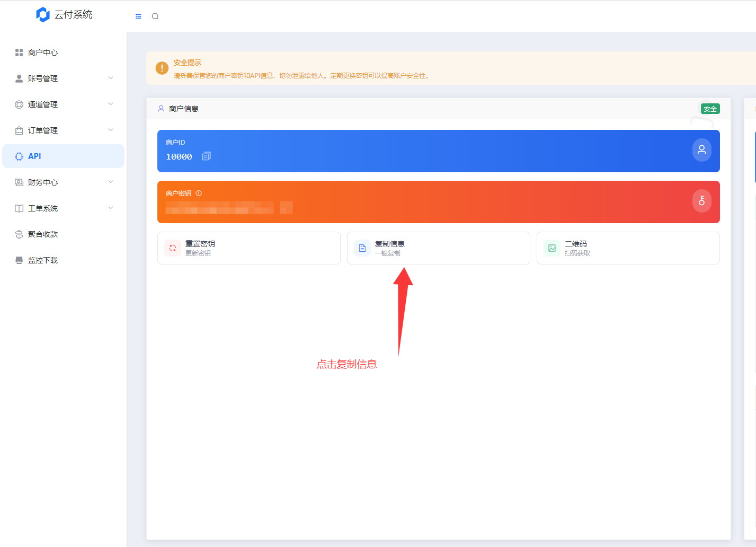This screenshot has width=756, height=547.
Task: Click the person icon beside 商户信息 header
Action: point(161,109)
